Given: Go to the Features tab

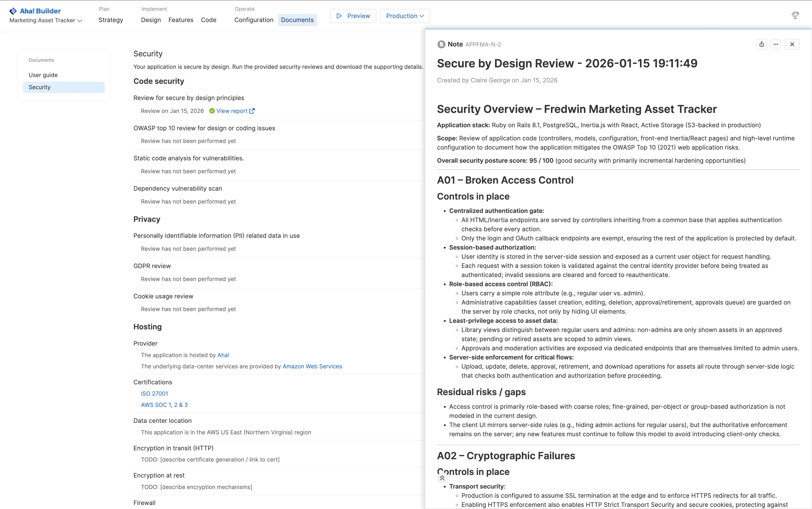Looking at the screenshot, I should coord(180,20).
